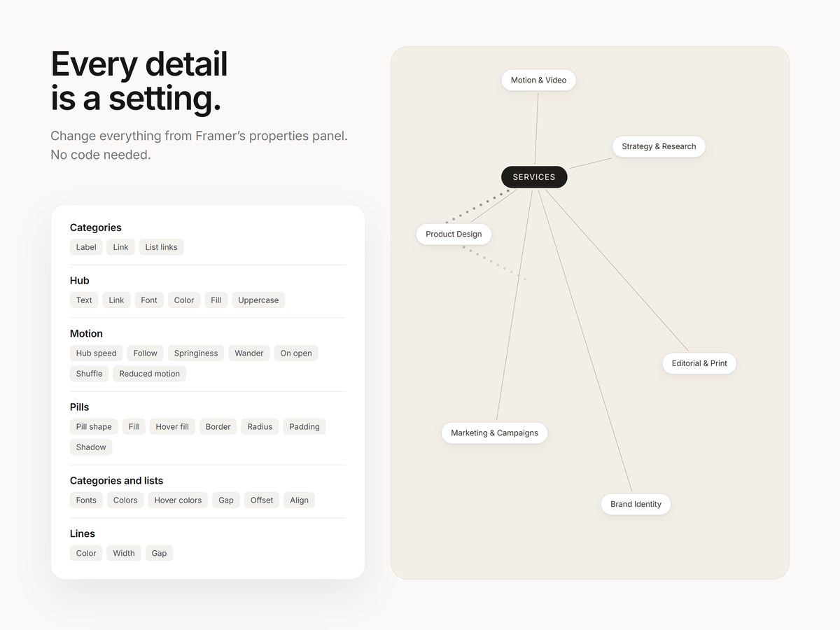Click the On open tag

click(296, 353)
